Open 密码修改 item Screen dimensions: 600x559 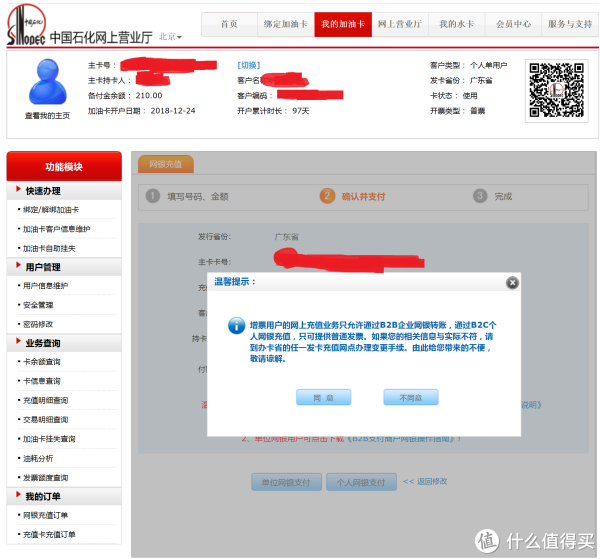coord(38,324)
